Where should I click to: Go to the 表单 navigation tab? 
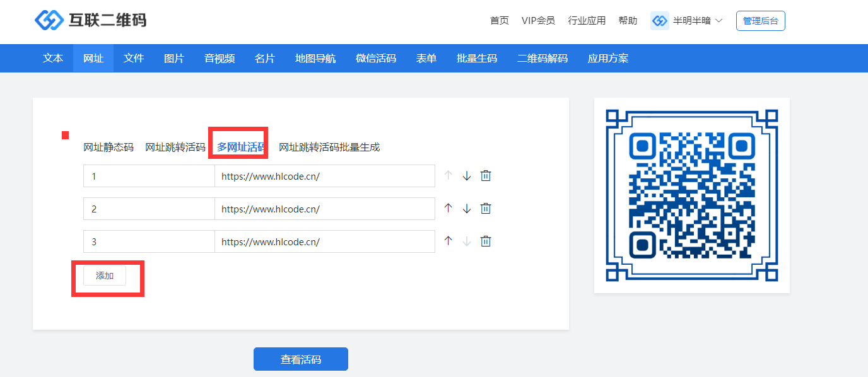pyautogui.click(x=426, y=59)
